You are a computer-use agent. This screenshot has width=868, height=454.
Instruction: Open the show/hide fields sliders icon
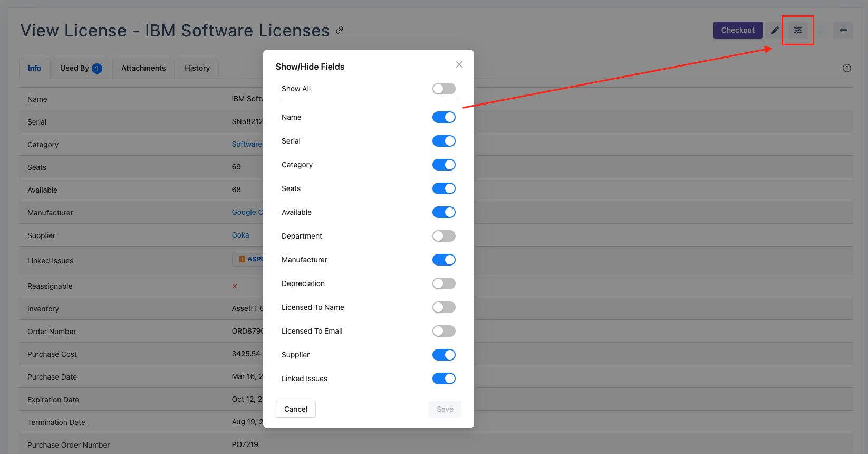797,30
